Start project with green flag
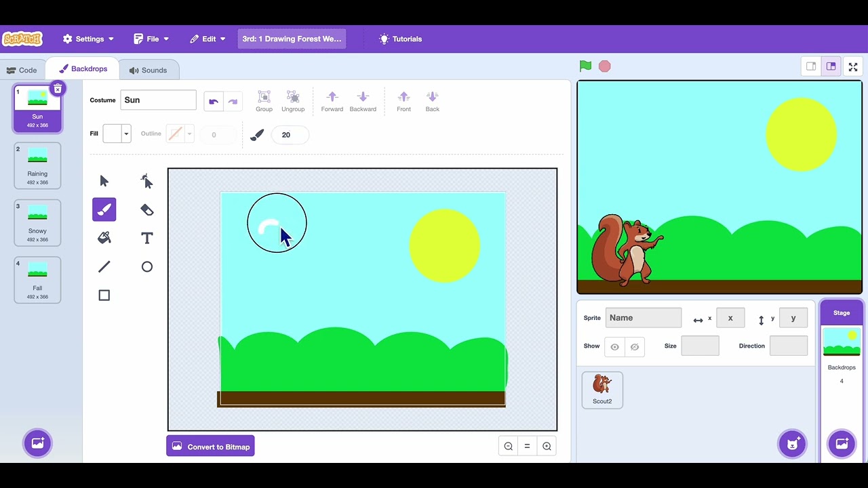868x488 pixels. coord(585,66)
